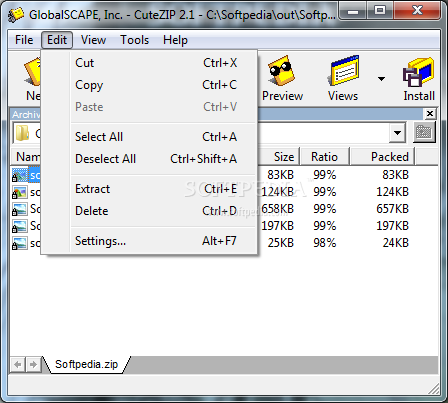The width and height of the screenshot is (448, 403).
Task: Expand the archive path dropdown
Action: click(x=397, y=133)
